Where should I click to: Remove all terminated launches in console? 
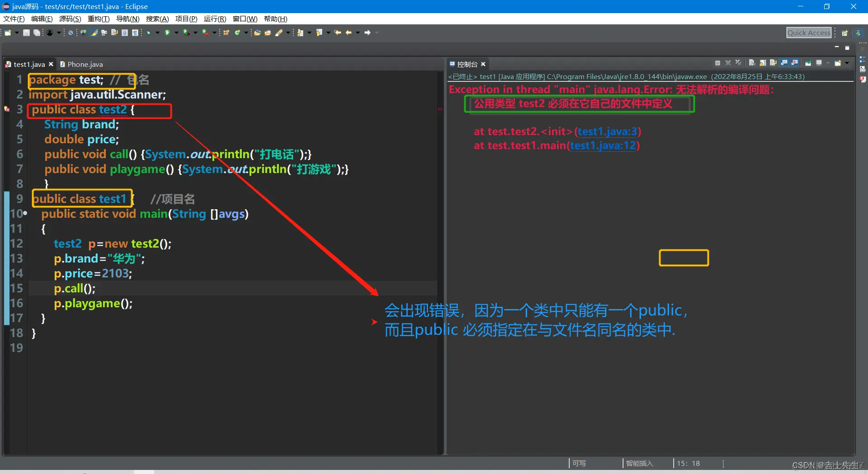739,63
